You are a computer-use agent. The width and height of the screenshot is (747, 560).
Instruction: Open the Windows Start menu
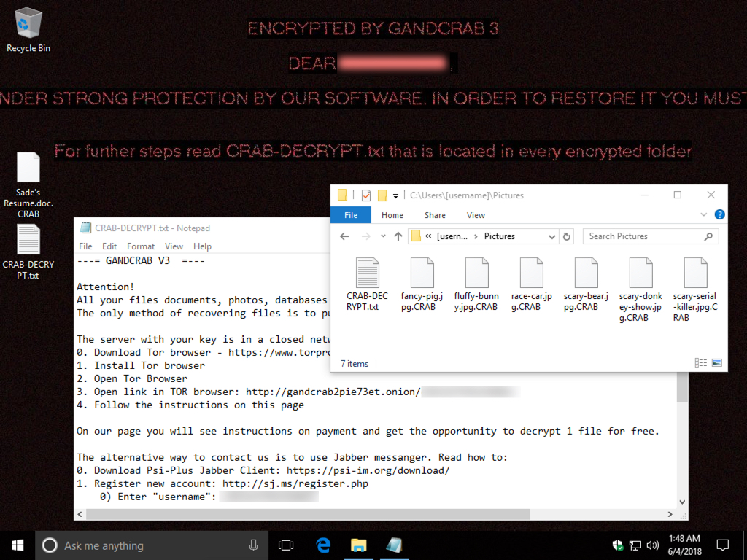[x=18, y=545]
